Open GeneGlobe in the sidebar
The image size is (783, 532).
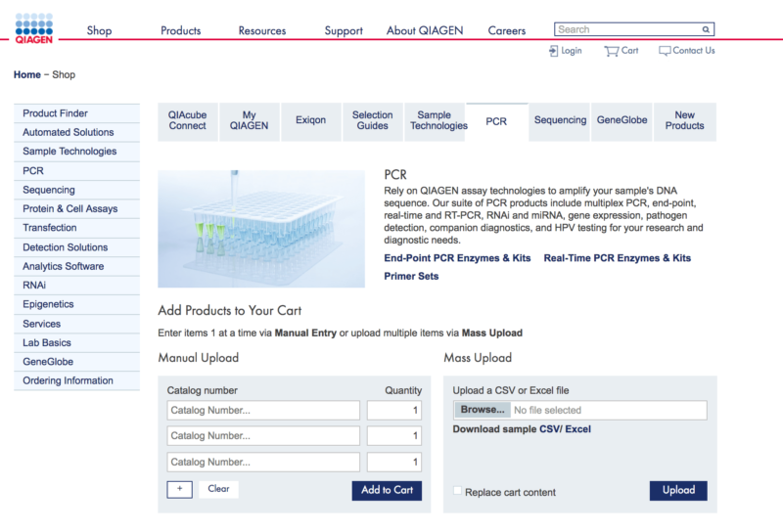[x=77, y=361]
